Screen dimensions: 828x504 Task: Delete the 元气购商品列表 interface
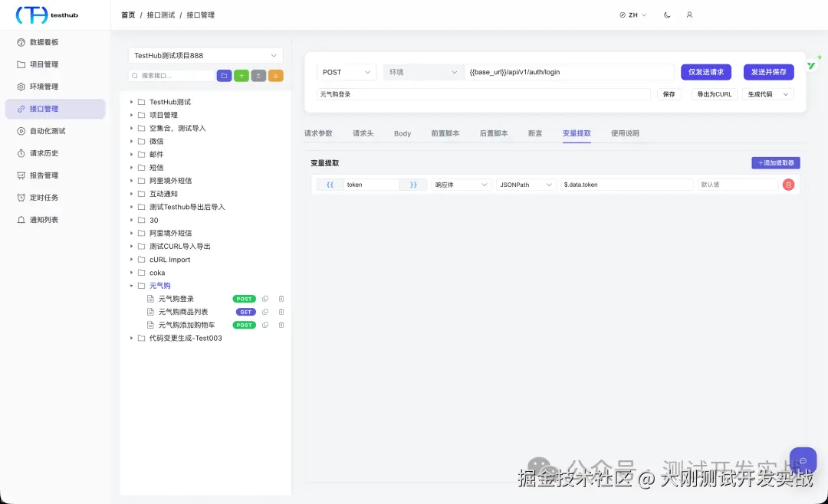tap(281, 312)
